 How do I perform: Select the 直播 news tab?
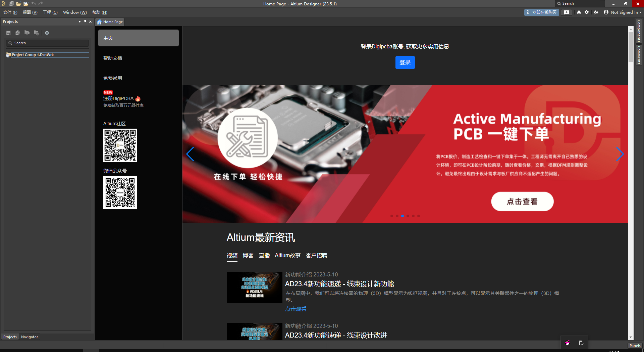[x=264, y=256]
